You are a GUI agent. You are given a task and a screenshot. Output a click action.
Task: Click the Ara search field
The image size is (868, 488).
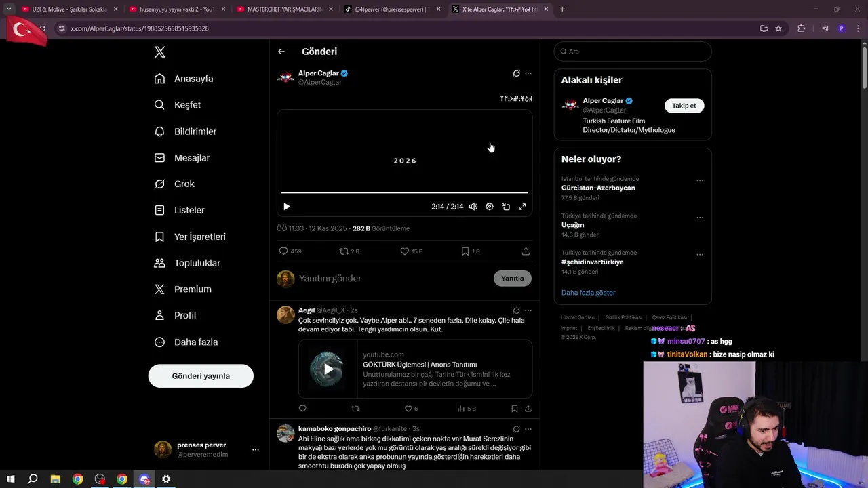pyautogui.click(x=633, y=52)
